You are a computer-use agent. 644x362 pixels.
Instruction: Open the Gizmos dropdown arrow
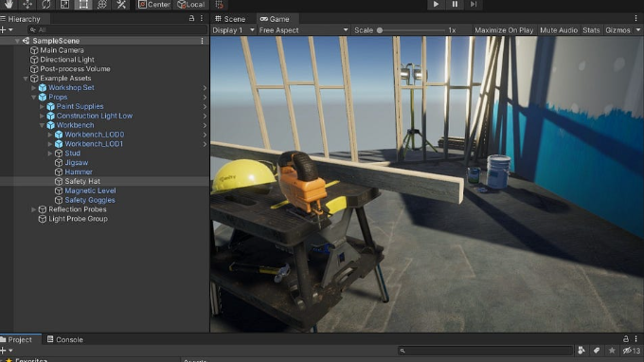click(x=637, y=30)
